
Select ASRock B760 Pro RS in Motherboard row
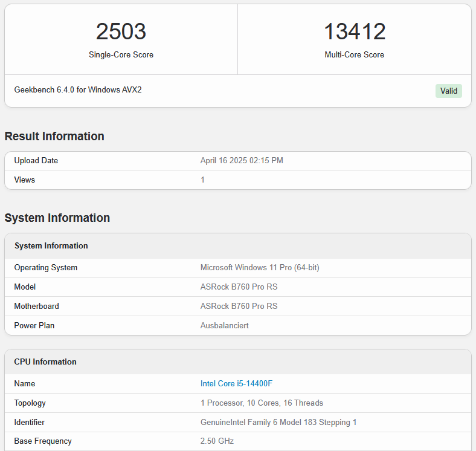[x=239, y=306]
